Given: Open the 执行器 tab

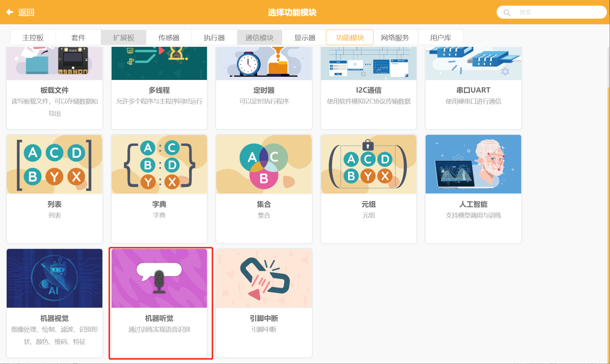Looking at the screenshot, I should tap(214, 38).
